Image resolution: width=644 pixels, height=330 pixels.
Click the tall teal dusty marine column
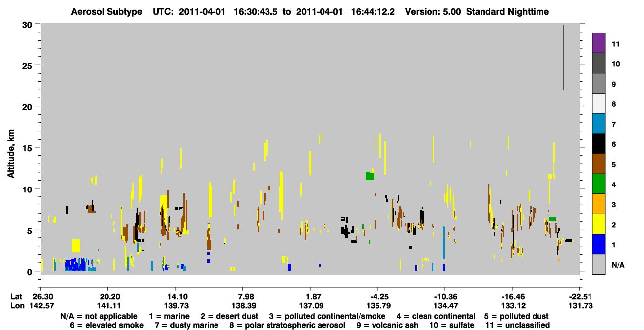444,242
